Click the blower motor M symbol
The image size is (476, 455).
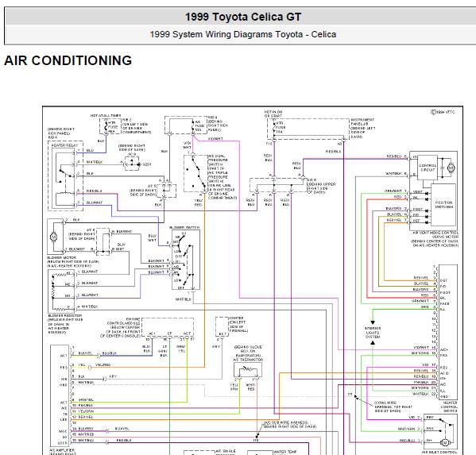53,237
